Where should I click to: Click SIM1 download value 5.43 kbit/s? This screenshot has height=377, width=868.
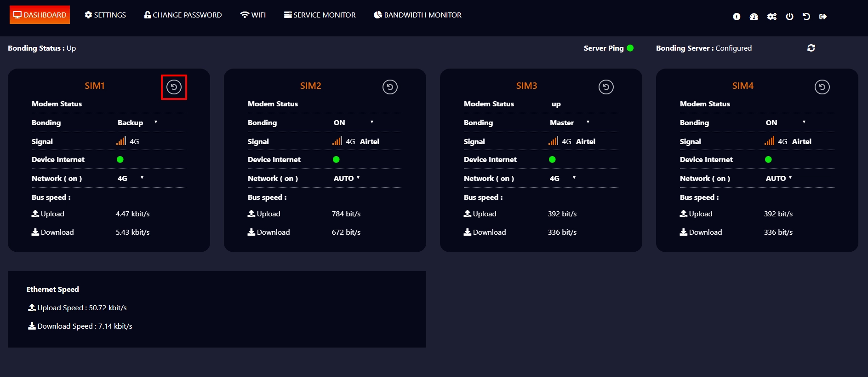(133, 232)
